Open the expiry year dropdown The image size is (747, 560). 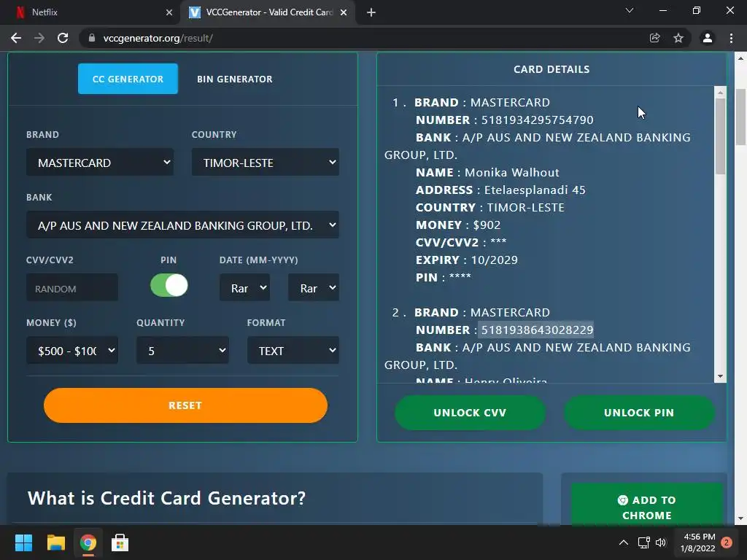tap(314, 287)
